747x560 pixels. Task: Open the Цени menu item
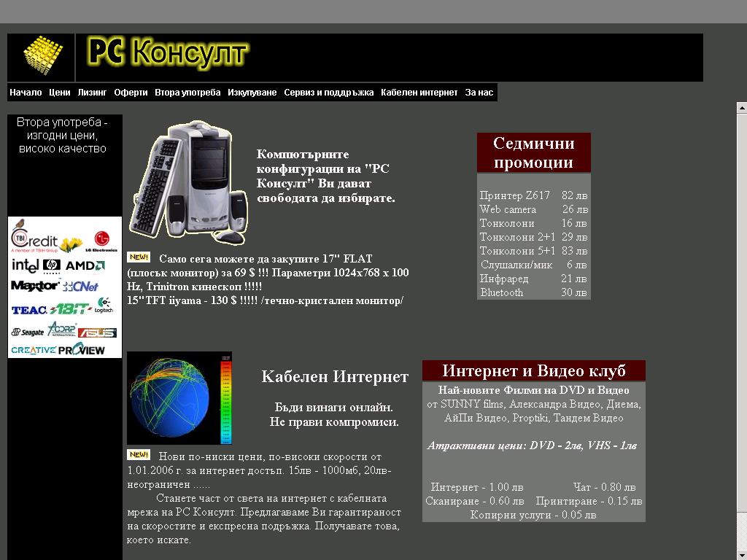tap(60, 93)
